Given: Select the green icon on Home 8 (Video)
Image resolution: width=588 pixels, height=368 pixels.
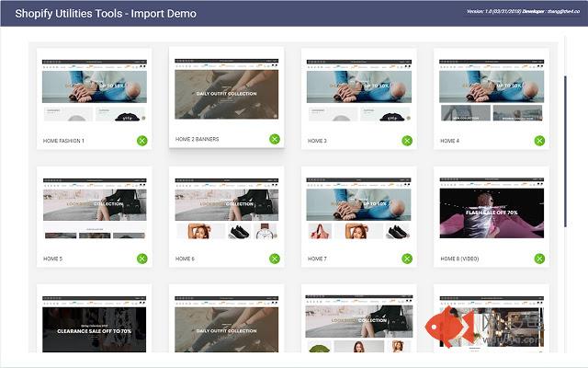Looking at the screenshot, I should point(539,259).
